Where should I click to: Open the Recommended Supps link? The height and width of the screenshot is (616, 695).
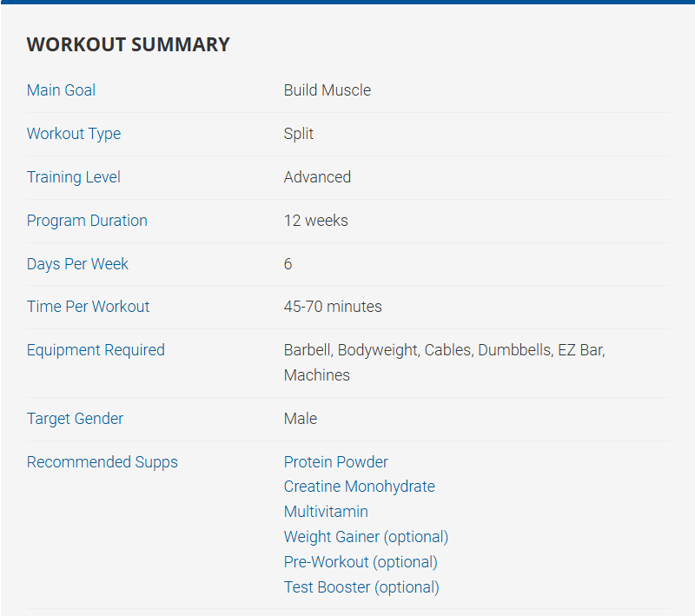click(102, 462)
